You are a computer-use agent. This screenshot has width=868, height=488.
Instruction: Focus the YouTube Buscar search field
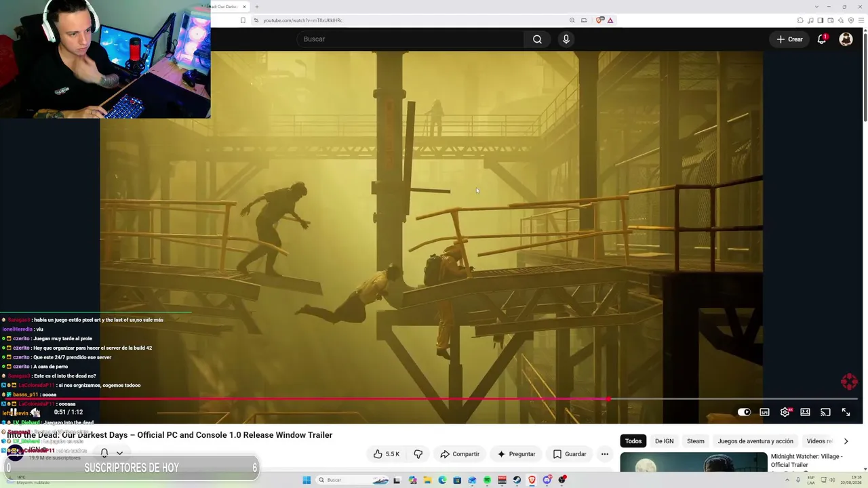[410, 39]
